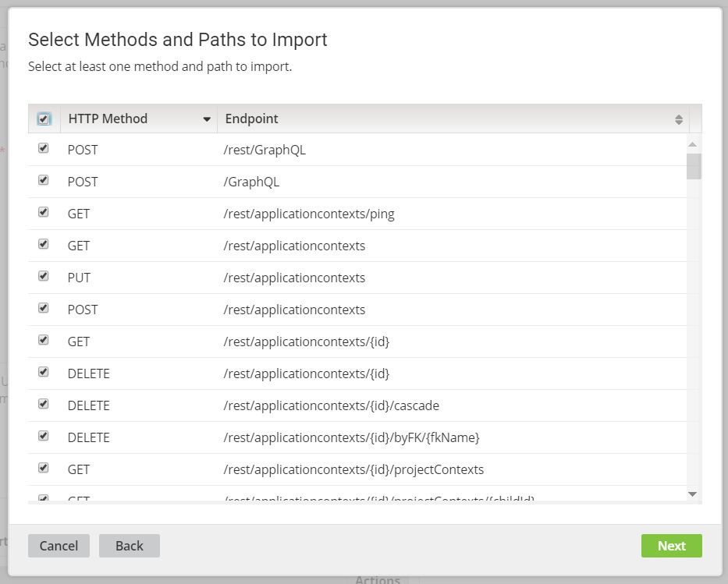Toggle Endpoint column sorting order

tap(678, 119)
